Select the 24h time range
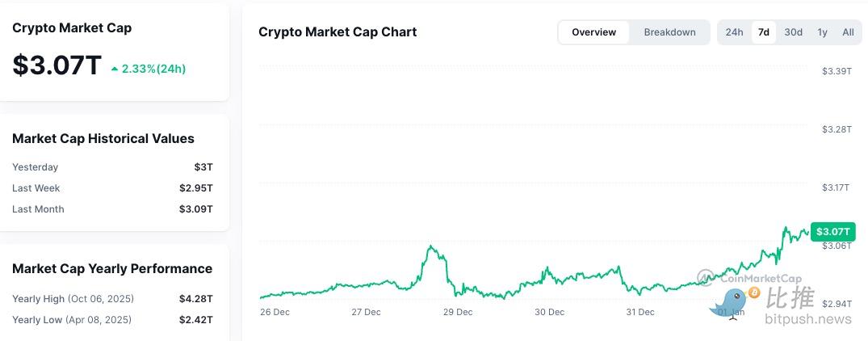Viewport: 868px width, 341px height. [x=734, y=32]
